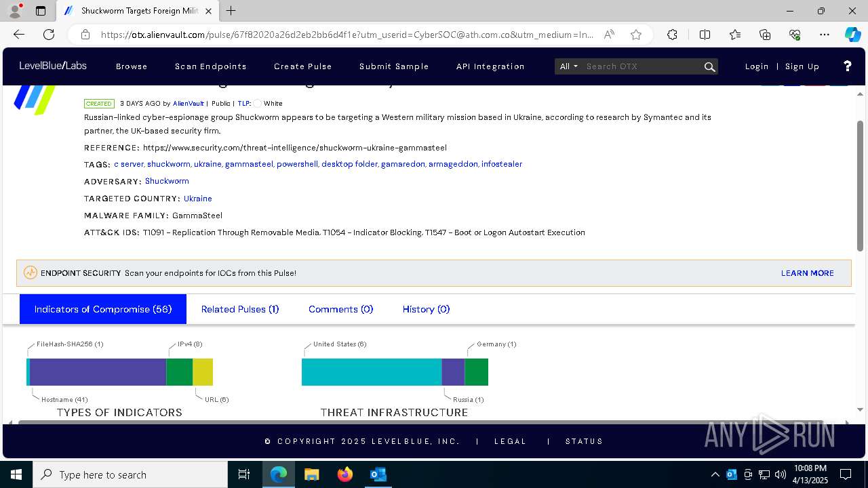Click the page vertical scrollbar
This screenshot has width=868, height=488.
[861, 186]
